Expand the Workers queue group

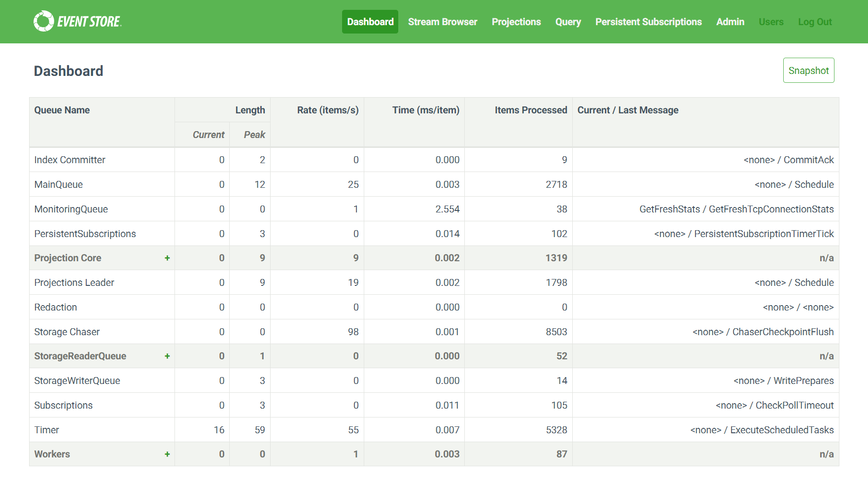(x=168, y=454)
